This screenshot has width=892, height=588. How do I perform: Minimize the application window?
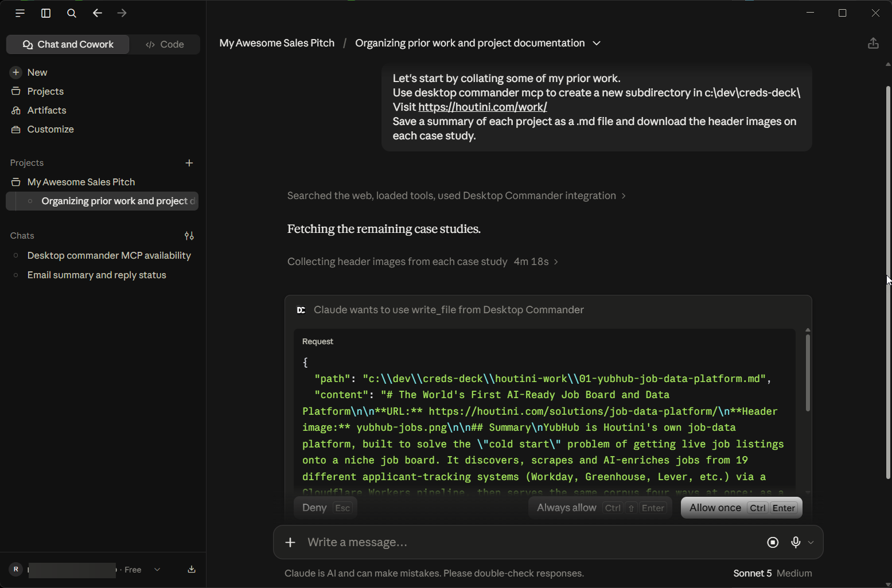810,13
